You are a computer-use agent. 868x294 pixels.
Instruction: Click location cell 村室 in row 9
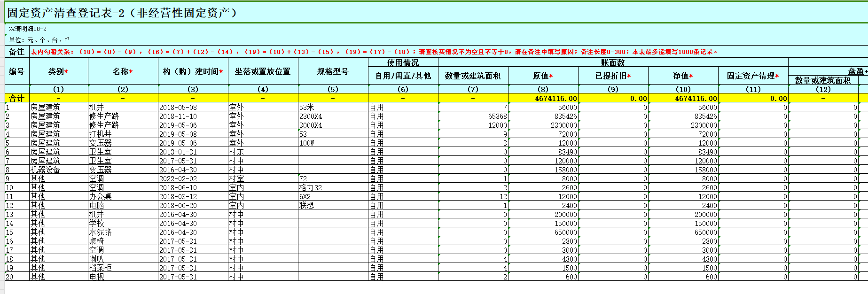263,178
